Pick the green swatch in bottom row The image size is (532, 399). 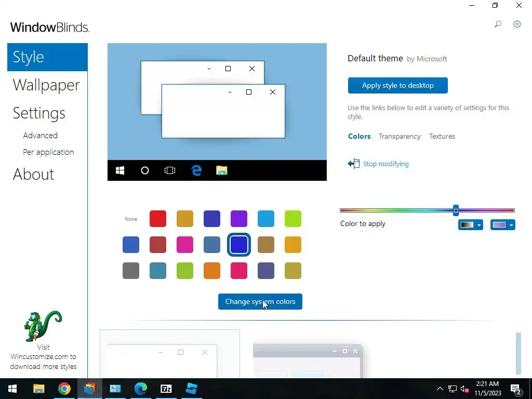(185, 271)
